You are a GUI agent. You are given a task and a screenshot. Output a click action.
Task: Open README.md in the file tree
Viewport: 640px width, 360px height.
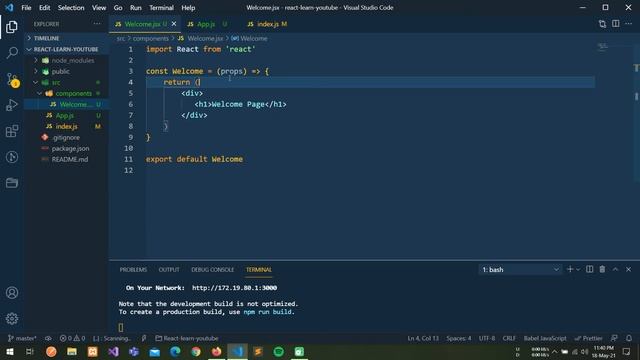(x=65, y=159)
